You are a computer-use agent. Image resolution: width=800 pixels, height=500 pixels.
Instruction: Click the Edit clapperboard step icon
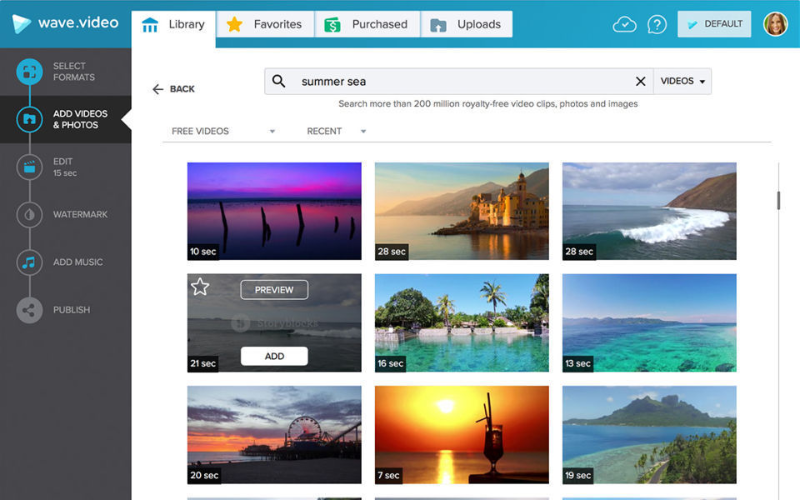(30, 167)
